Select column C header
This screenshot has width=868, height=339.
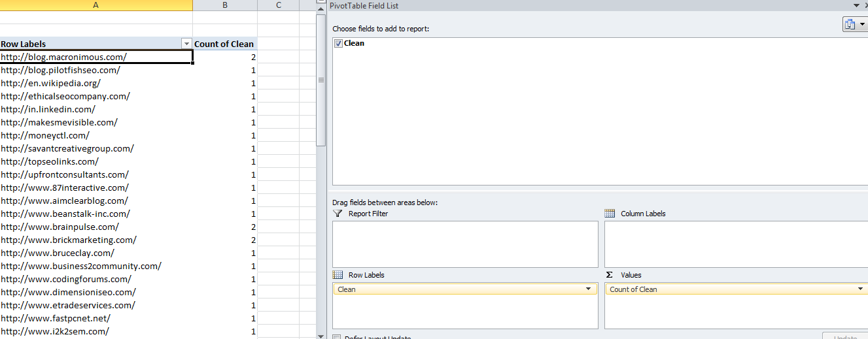coord(279,5)
